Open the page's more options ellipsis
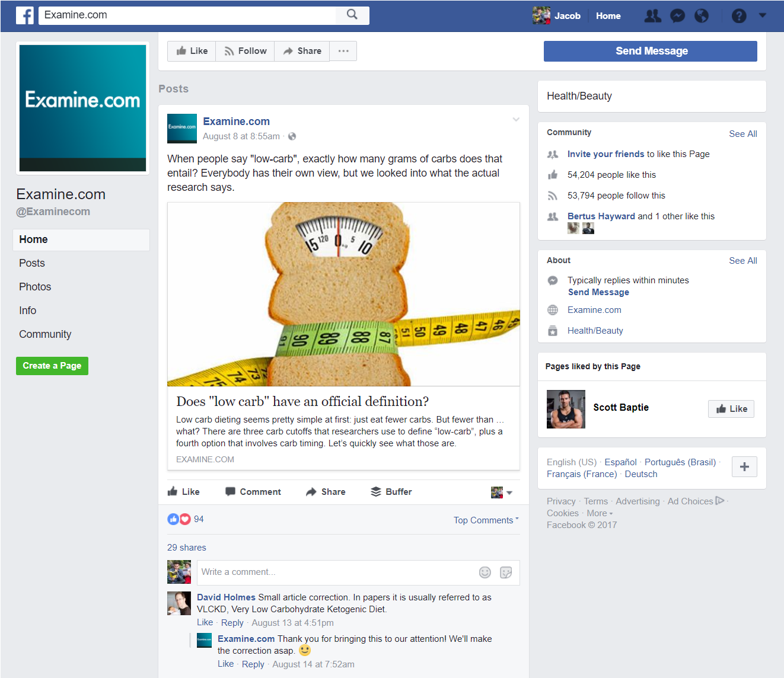The width and height of the screenshot is (784, 678). tap(343, 51)
